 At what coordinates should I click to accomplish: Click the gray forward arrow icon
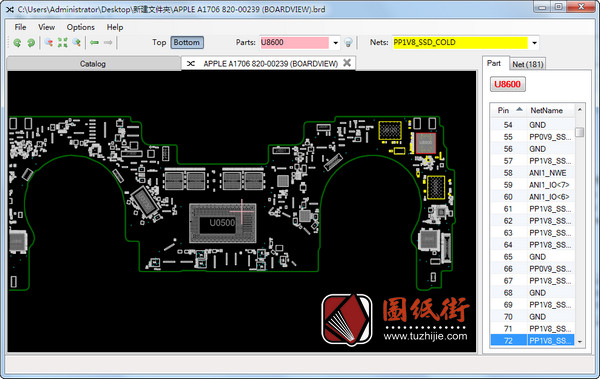pos(108,42)
